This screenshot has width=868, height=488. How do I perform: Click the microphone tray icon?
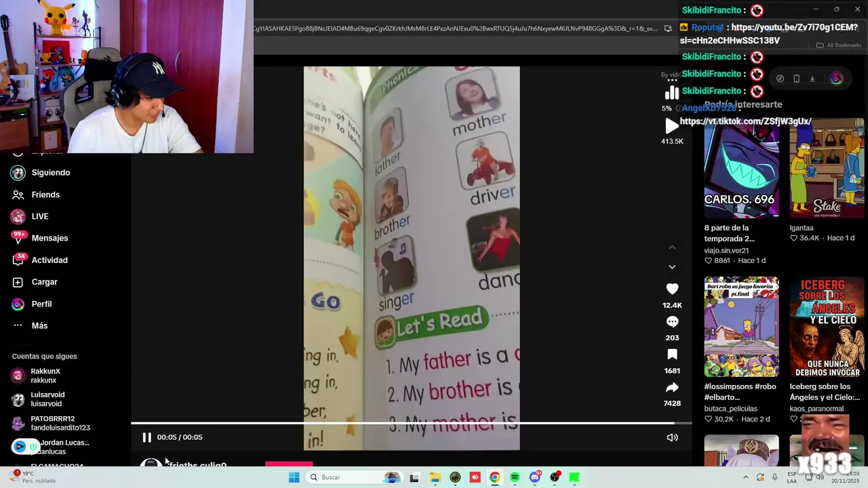click(775, 477)
